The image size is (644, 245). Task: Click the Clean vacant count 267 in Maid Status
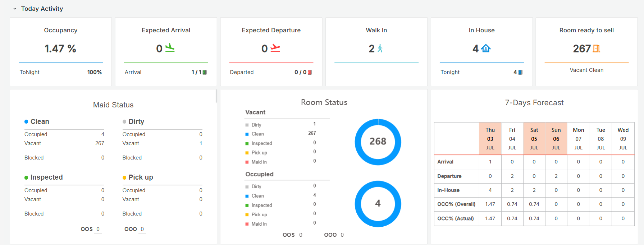100,143
